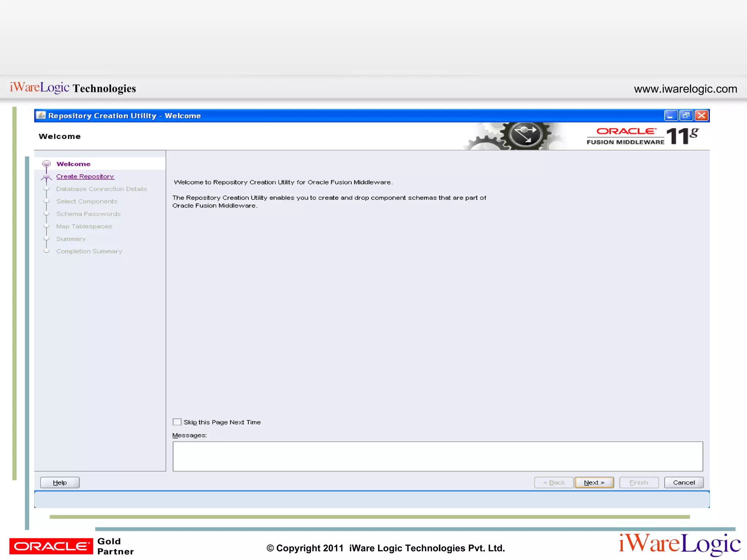The width and height of the screenshot is (747, 560).
Task: Select the Select Components step
Action: click(x=86, y=201)
